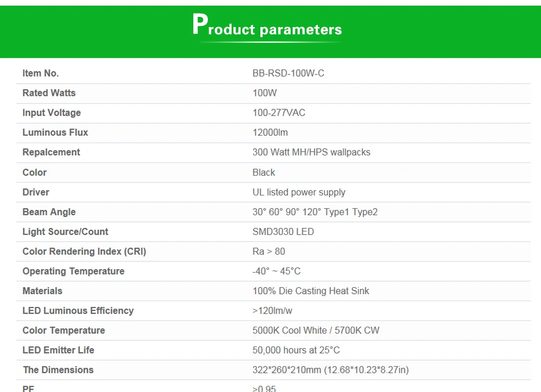The height and width of the screenshot is (392, 541).
Task: Select the Item No. label
Action: (41, 73)
